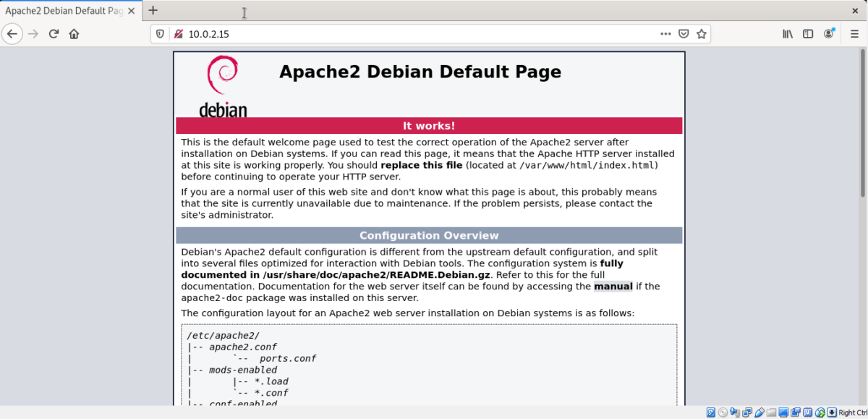Open tracking protection shield info
868x419 pixels.
coord(161,34)
